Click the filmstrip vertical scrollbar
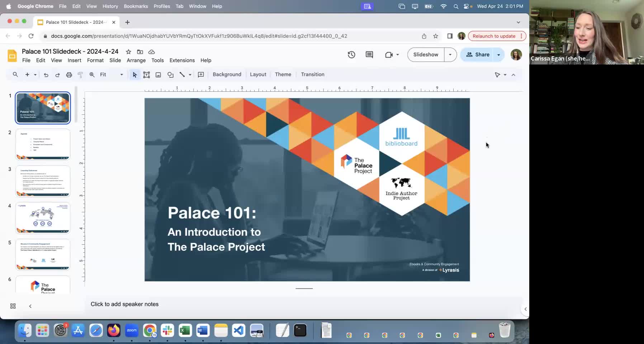644x344 pixels. click(76, 105)
